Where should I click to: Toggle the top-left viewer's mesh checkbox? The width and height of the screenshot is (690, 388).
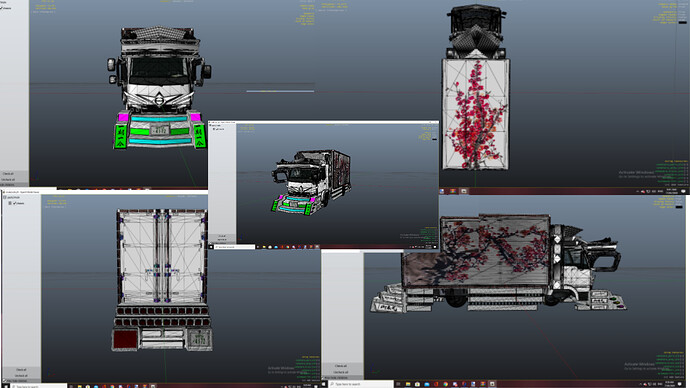coord(1,8)
